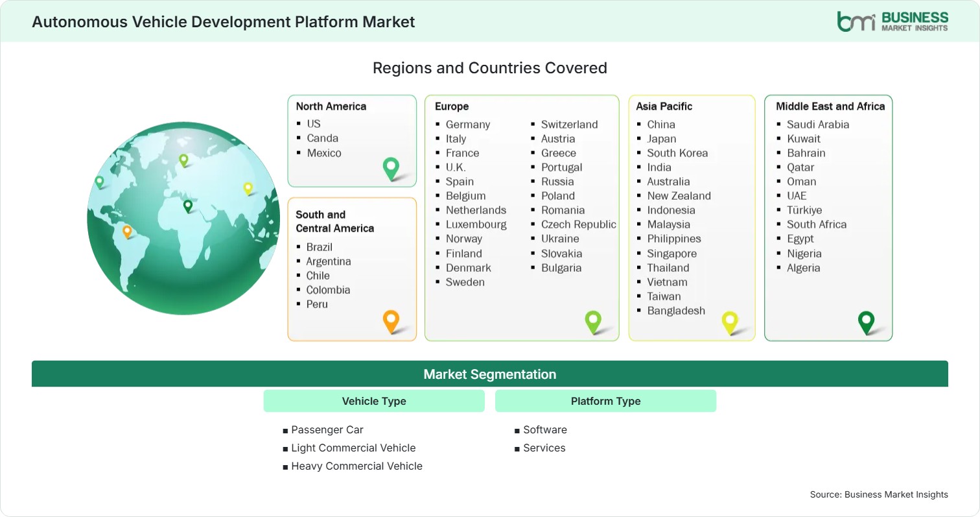Viewport: 980px width, 517px height.
Task: Click the teal pin on globe's left edge
Action: point(99,182)
